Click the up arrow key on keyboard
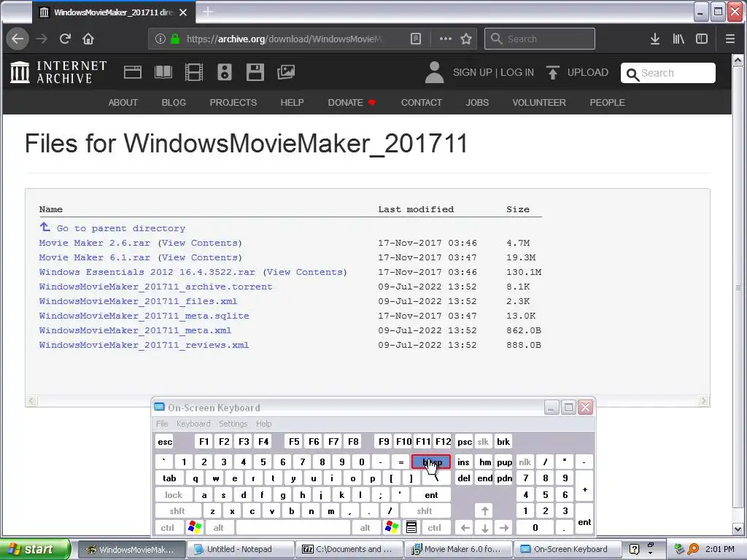 click(484, 511)
